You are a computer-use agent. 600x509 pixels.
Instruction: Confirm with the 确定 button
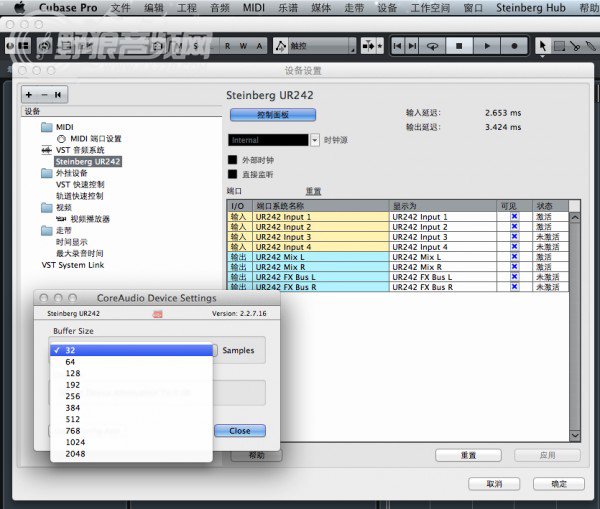pos(559,484)
